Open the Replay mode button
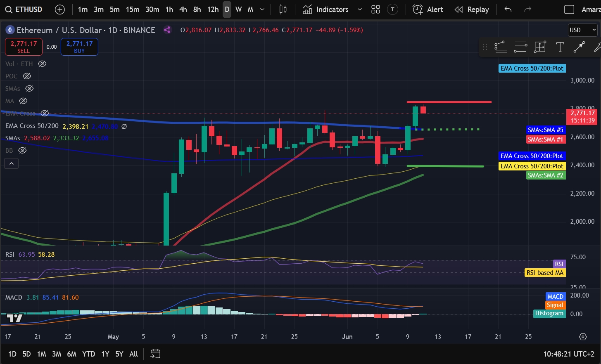This screenshot has width=601, height=364. coord(472,9)
